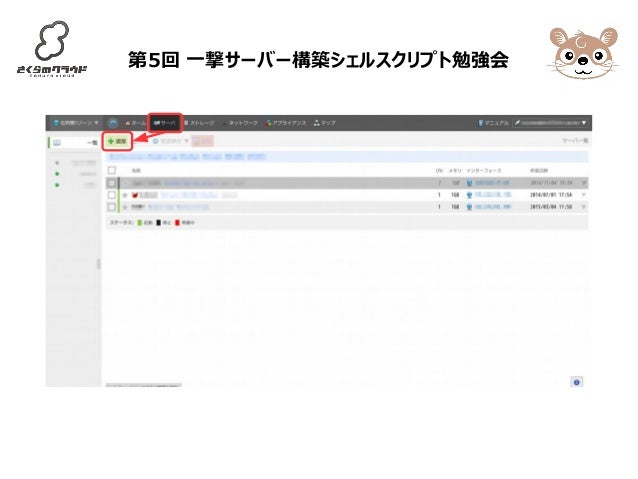Open the マニュアル link
The width and height of the screenshot is (638, 479).
(493, 123)
